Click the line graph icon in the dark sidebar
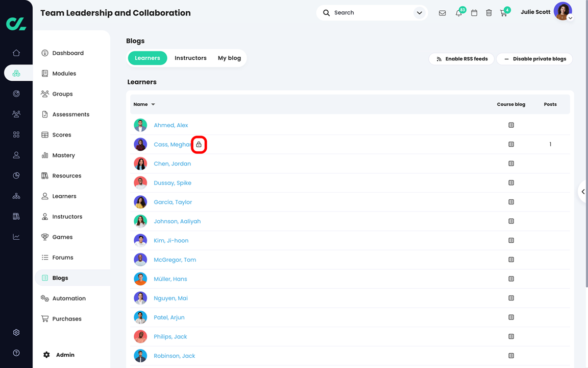Image resolution: width=588 pixels, height=368 pixels. click(x=16, y=237)
